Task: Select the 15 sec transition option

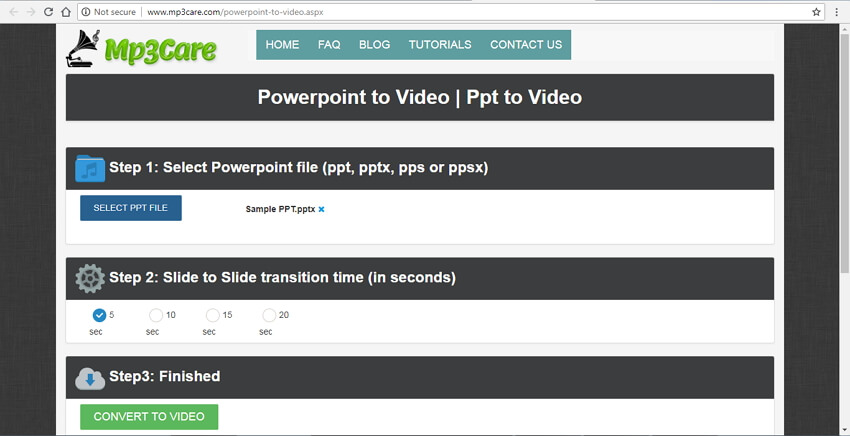Action: click(212, 315)
